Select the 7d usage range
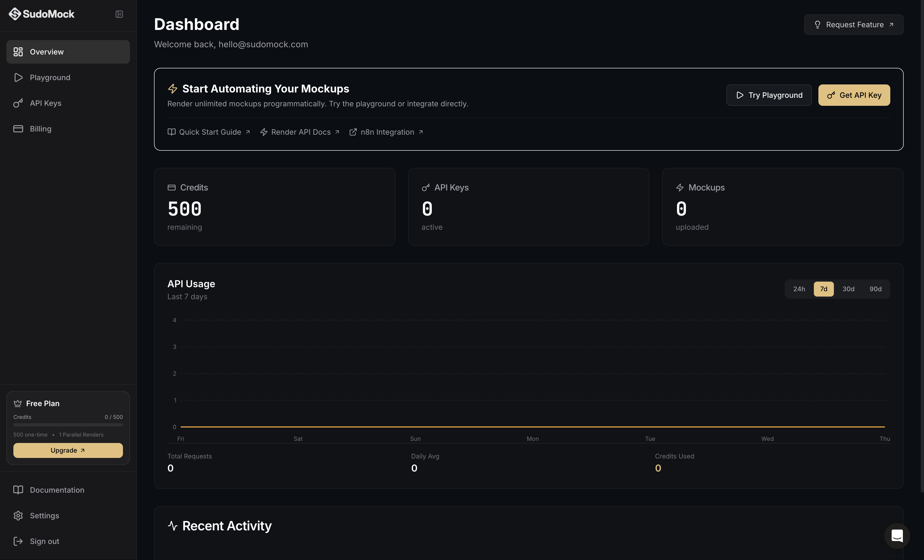The height and width of the screenshot is (560, 924). tap(823, 289)
